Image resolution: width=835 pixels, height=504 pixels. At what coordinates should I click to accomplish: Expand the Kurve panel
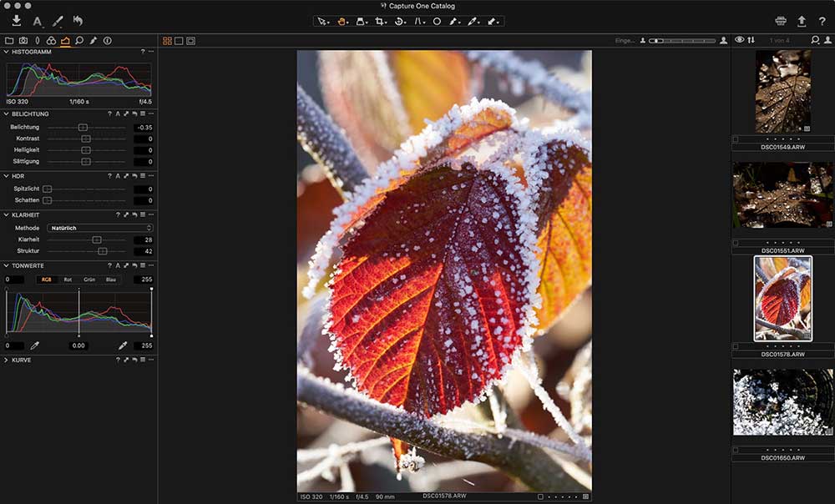pyautogui.click(x=6, y=360)
